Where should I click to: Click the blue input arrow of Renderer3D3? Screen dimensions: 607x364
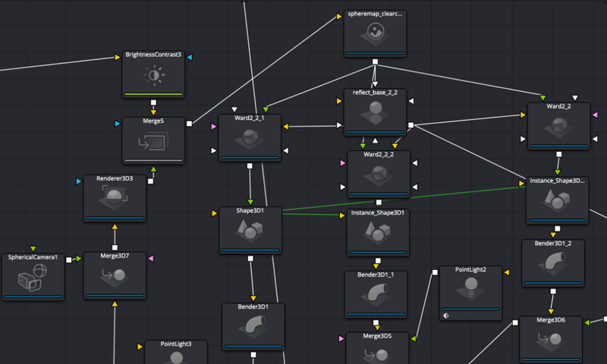pyautogui.click(x=79, y=181)
